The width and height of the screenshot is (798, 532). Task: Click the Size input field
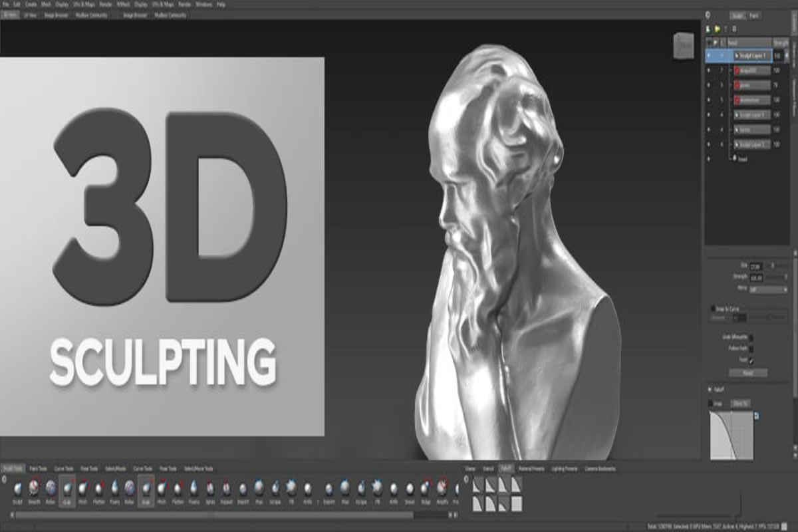(756, 266)
